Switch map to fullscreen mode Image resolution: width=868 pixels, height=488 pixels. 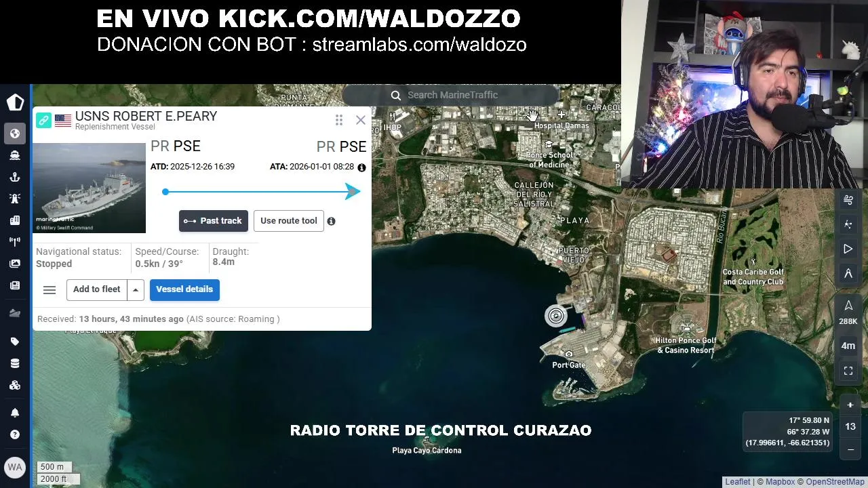tap(848, 371)
